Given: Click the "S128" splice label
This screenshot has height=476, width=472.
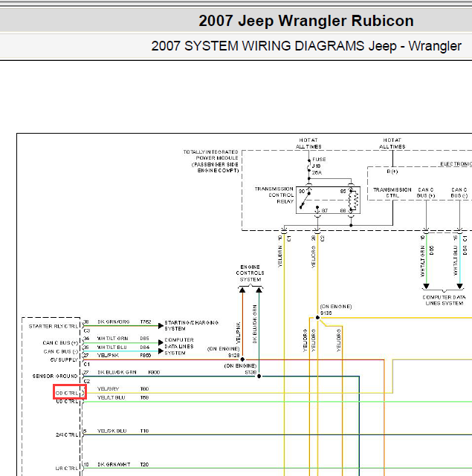Looking at the screenshot, I should (x=233, y=355).
